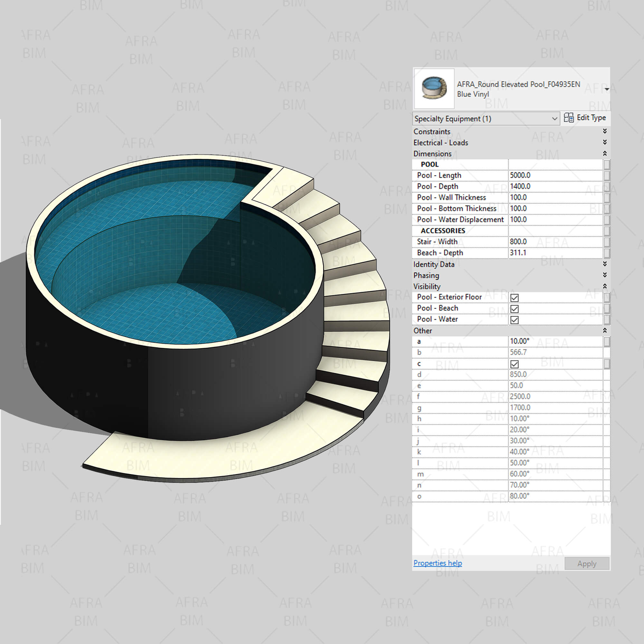
Task: Disable the Pool - Water checkbox
Action: [514, 320]
